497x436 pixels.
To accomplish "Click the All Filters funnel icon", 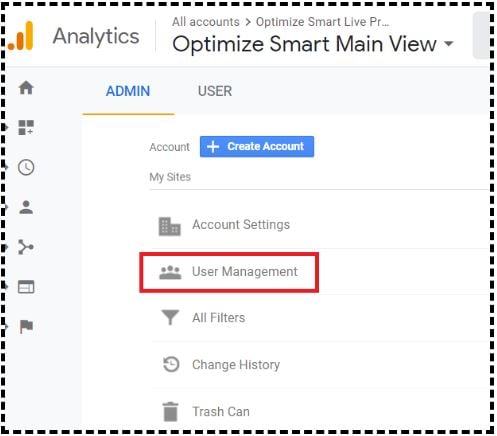I will click(170, 317).
